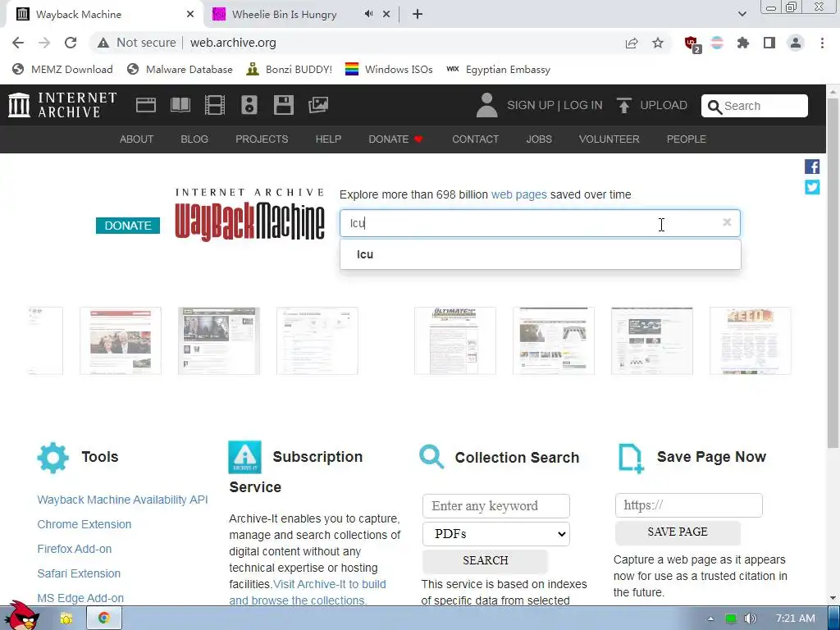
Task: Open the Software floppy disk icon
Action: 283,105
